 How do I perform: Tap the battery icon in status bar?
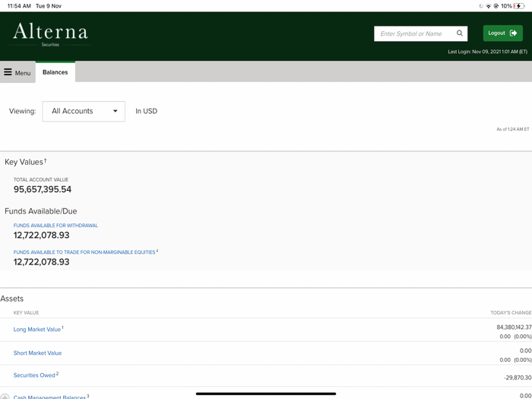tap(519, 6)
